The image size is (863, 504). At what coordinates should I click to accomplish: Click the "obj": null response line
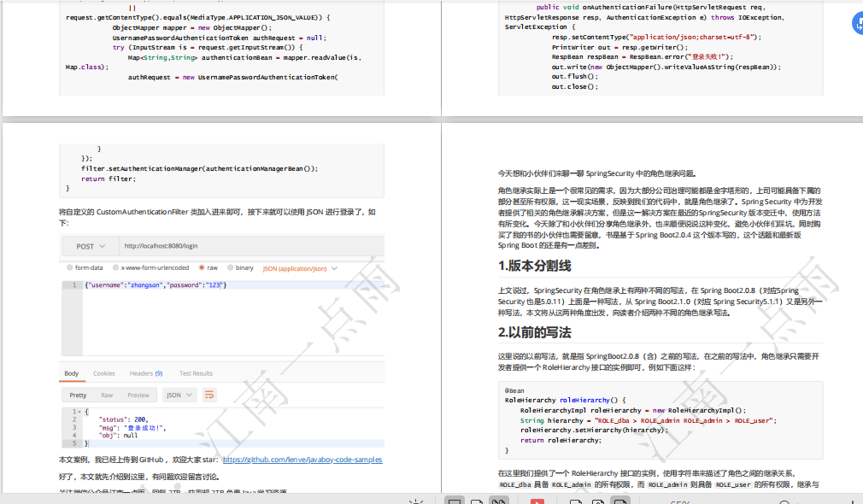[x=118, y=435]
